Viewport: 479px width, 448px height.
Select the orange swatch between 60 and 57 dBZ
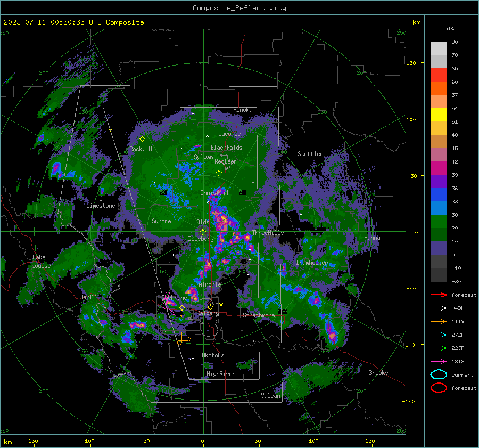[439, 88]
